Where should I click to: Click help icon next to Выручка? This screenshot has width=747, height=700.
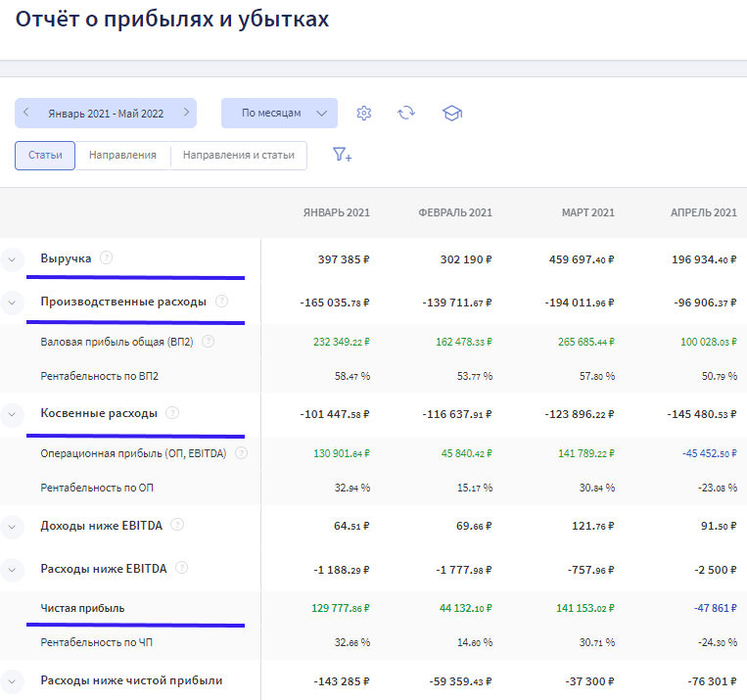click(x=107, y=258)
